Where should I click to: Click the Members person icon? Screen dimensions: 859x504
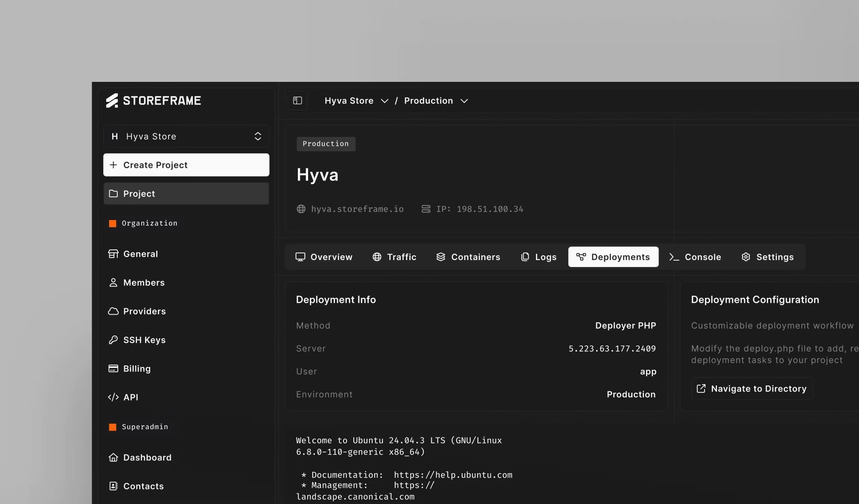click(113, 283)
